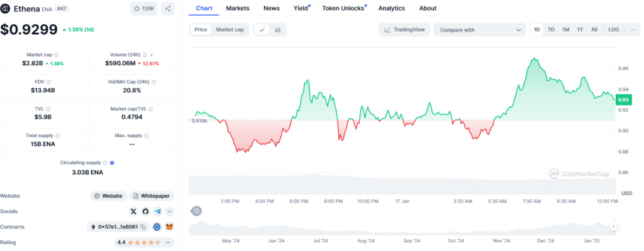Select All time range
644x251 pixels.
594,30
